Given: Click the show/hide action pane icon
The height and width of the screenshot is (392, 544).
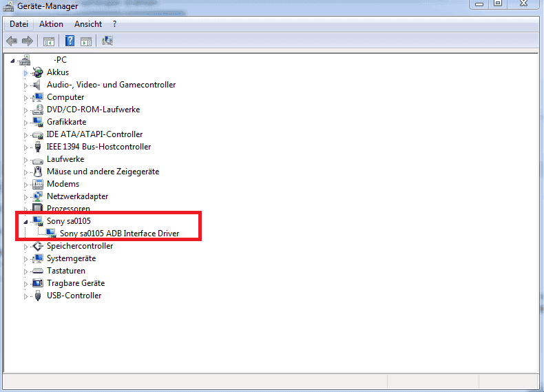Looking at the screenshot, I should 86,41.
